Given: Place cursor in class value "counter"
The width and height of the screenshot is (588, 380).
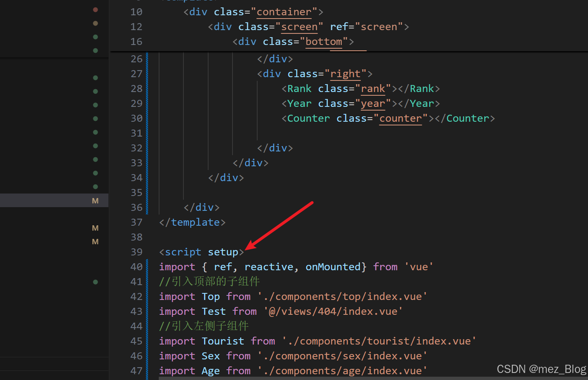Looking at the screenshot, I should [x=401, y=118].
